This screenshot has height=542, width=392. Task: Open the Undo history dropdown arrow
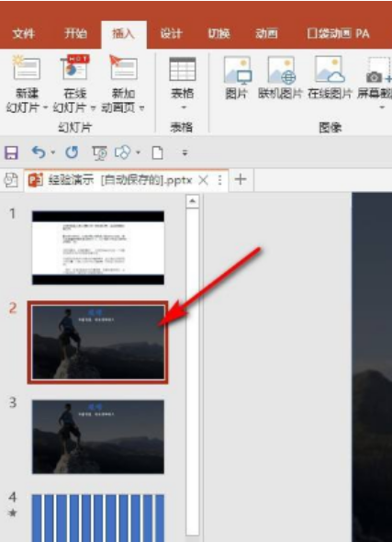coord(53,152)
